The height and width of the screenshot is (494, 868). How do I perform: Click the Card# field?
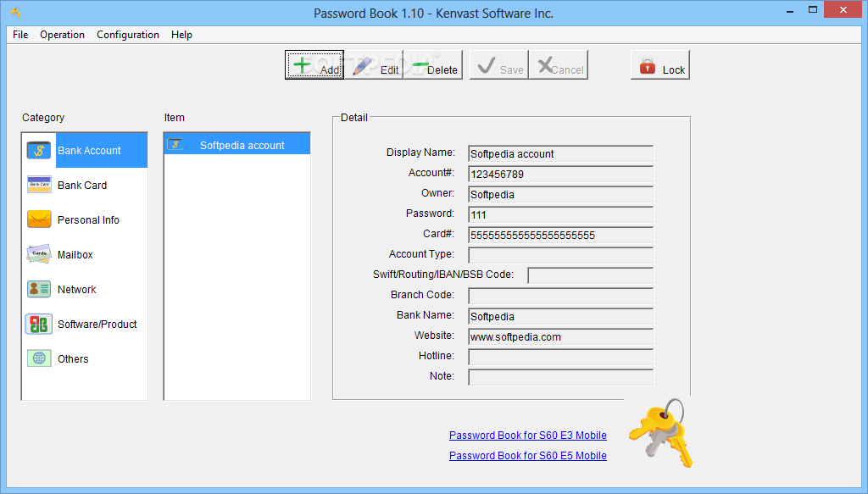(x=560, y=235)
